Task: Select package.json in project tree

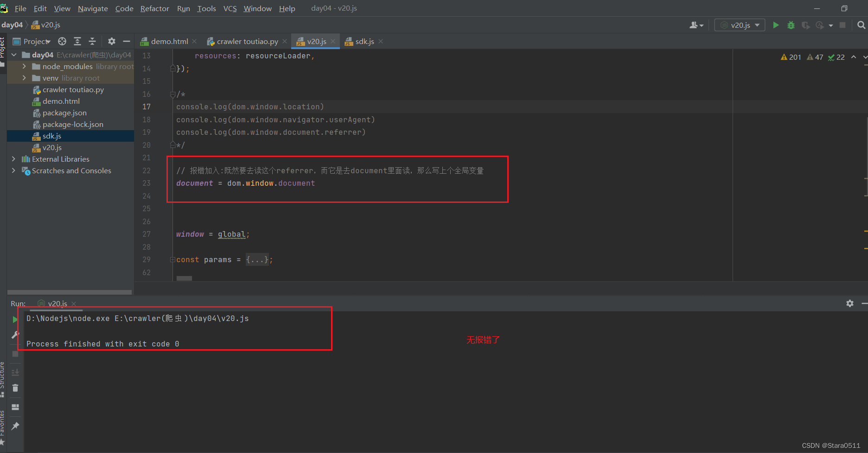Action: point(64,113)
